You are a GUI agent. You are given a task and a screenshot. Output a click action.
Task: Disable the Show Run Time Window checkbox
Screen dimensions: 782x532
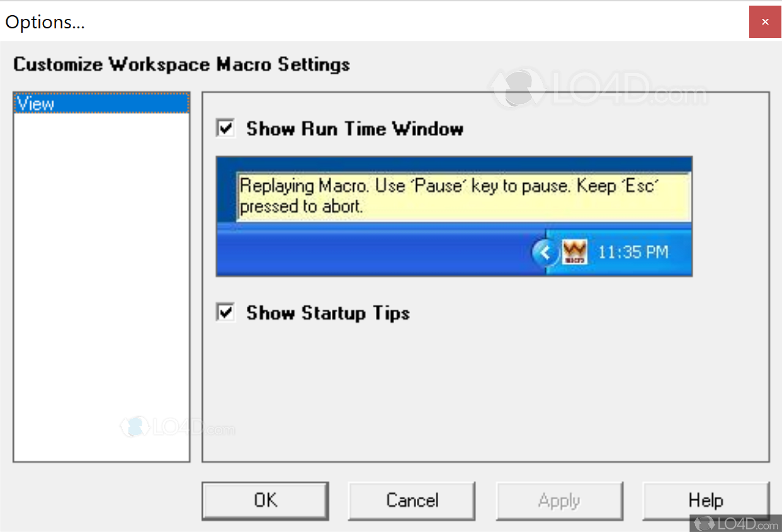click(x=225, y=128)
